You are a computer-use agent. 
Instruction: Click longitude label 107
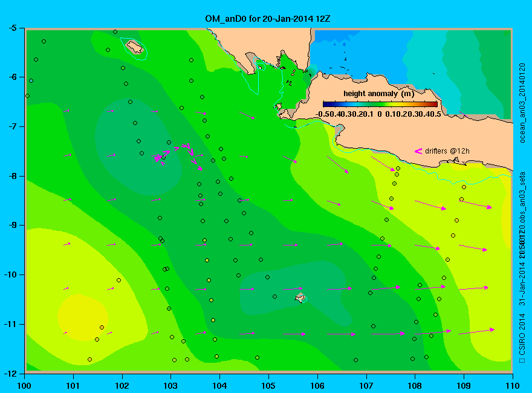point(366,386)
